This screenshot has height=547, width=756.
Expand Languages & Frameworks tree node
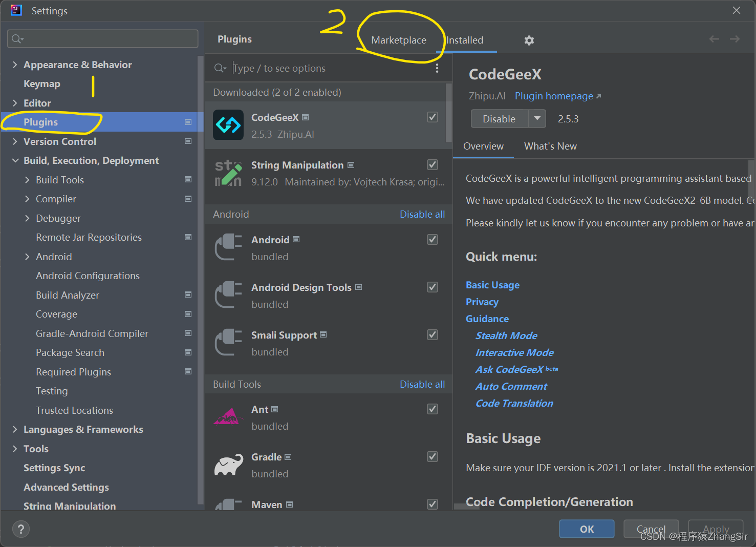[x=15, y=429]
